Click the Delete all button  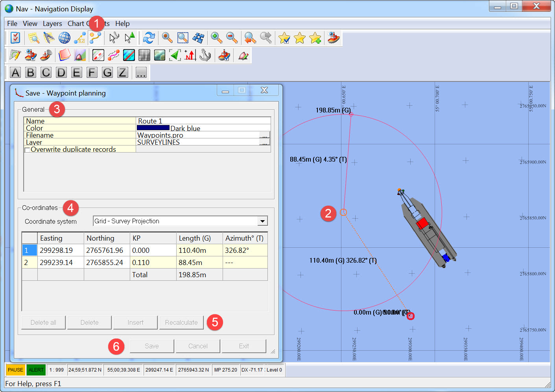[x=43, y=322]
